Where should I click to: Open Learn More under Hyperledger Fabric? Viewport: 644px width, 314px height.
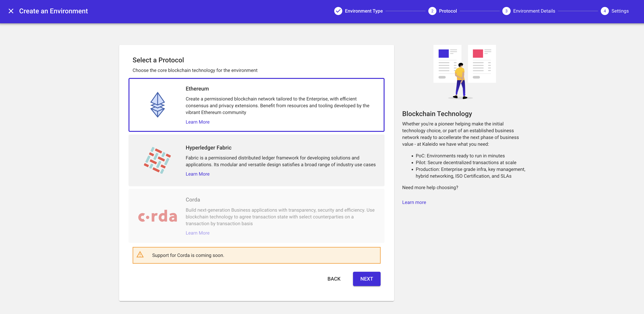[x=197, y=174]
